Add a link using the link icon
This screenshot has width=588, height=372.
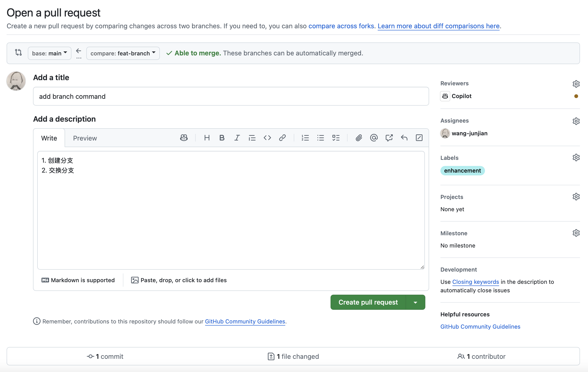pos(282,138)
